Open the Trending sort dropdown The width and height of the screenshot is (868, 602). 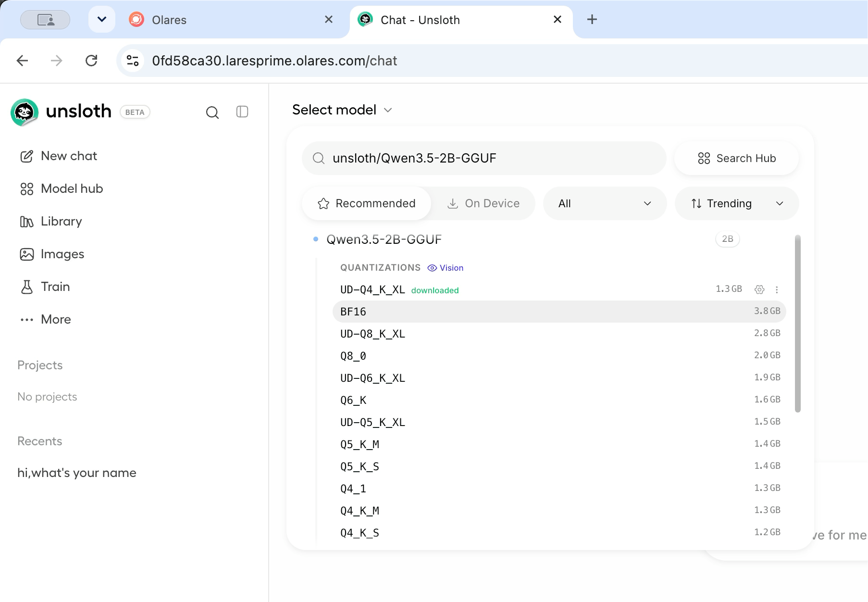pyautogui.click(x=737, y=203)
